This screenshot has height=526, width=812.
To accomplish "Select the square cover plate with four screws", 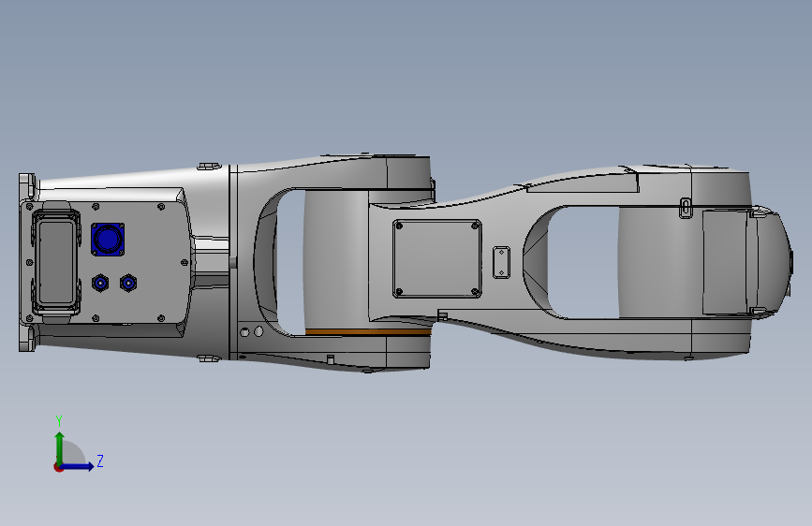I will pyautogui.click(x=437, y=258).
